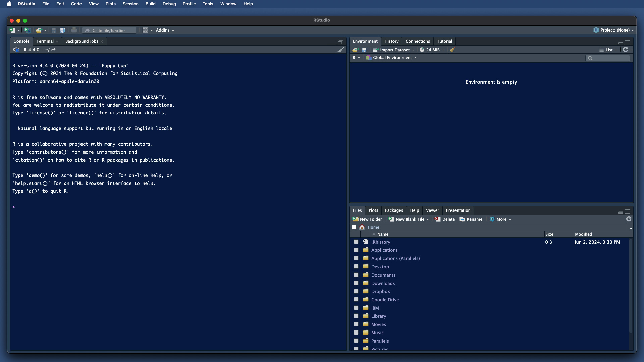
Task: Switch to the History tab
Action: click(x=391, y=41)
